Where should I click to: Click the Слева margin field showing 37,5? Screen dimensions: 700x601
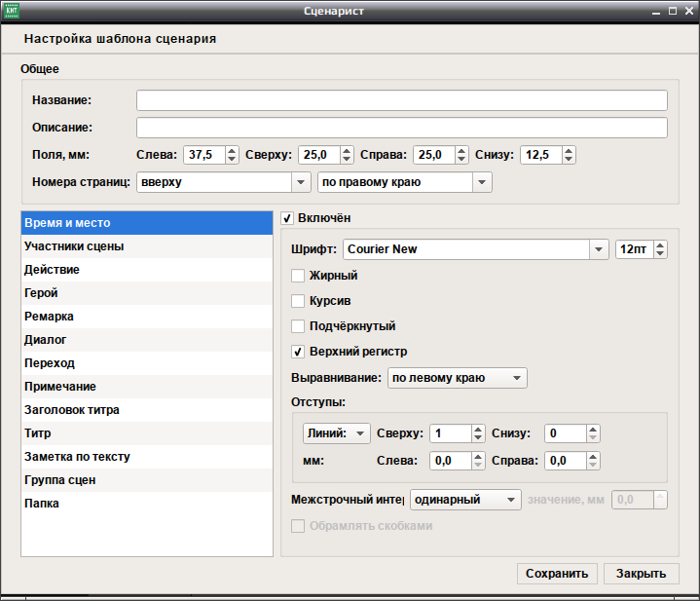point(204,155)
